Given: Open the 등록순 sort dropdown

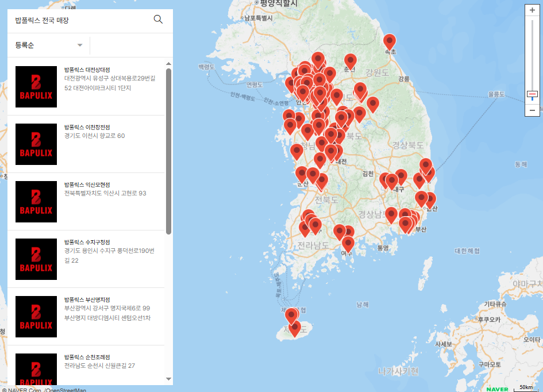Looking at the screenshot, I should point(48,45).
